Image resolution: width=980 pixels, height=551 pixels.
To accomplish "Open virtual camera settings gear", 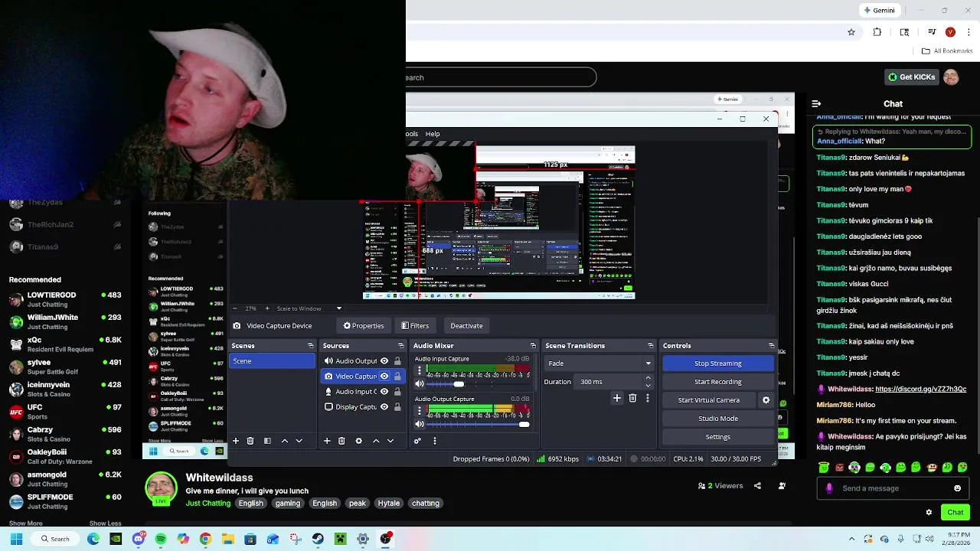I will [766, 400].
